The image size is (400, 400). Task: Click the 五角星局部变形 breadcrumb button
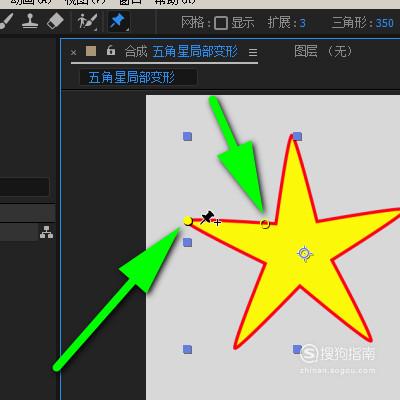pos(138,77)
